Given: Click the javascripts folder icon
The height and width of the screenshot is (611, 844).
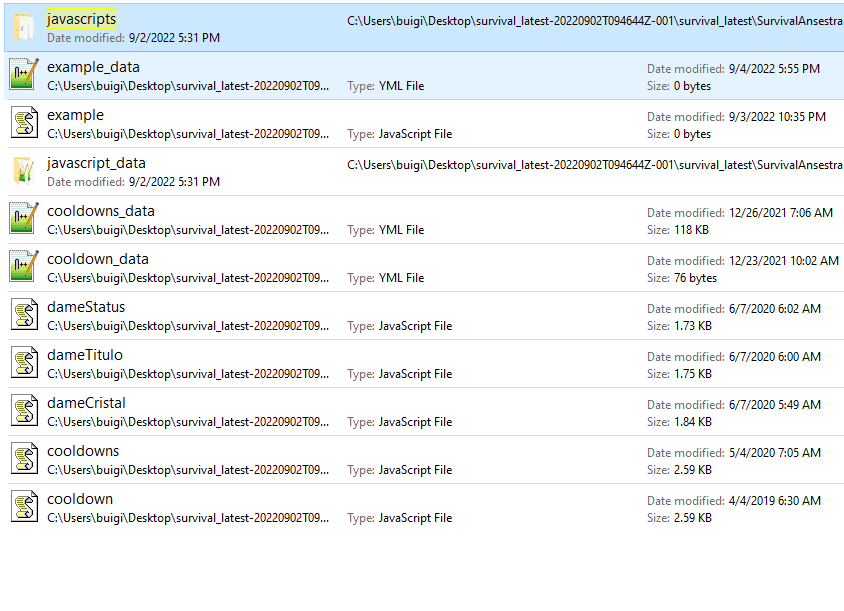Looking at the screenshot, I should (x=23, y=27).
